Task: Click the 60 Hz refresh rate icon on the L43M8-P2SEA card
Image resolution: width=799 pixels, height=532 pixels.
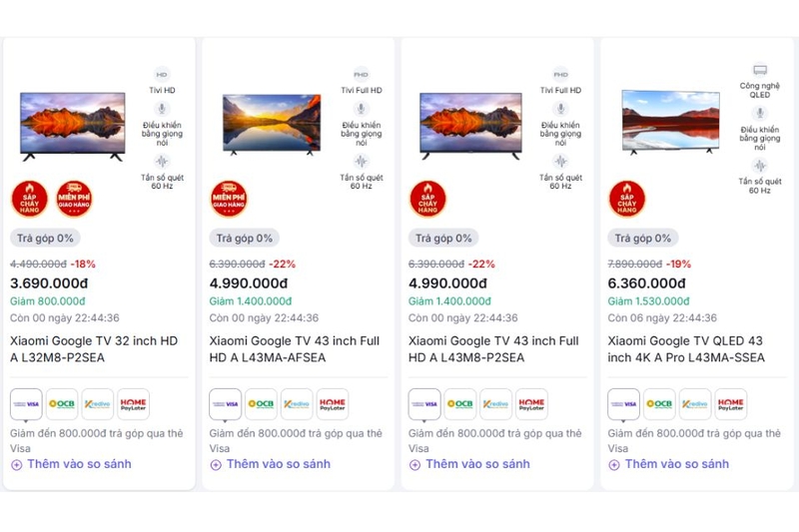Action: click(x=560, y=162)
